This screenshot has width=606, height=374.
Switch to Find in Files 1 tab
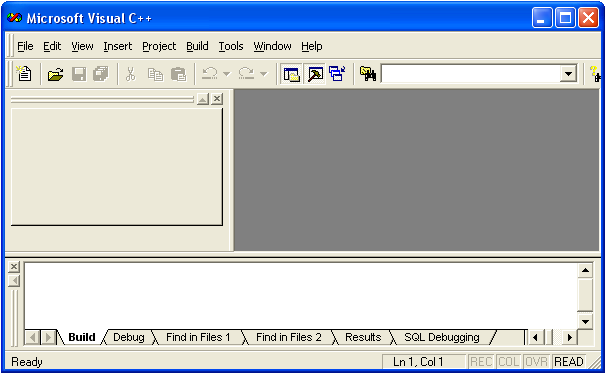point(198,337)
